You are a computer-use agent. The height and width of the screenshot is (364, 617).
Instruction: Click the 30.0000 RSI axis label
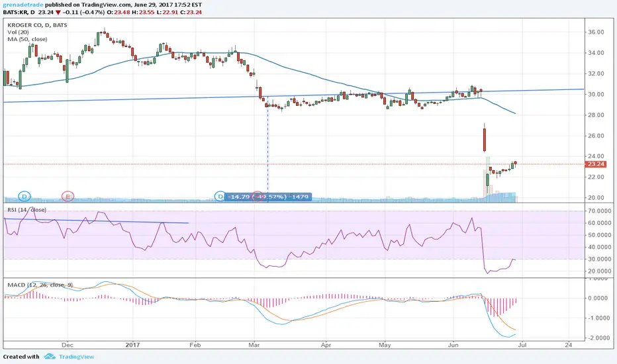point(598,259)
